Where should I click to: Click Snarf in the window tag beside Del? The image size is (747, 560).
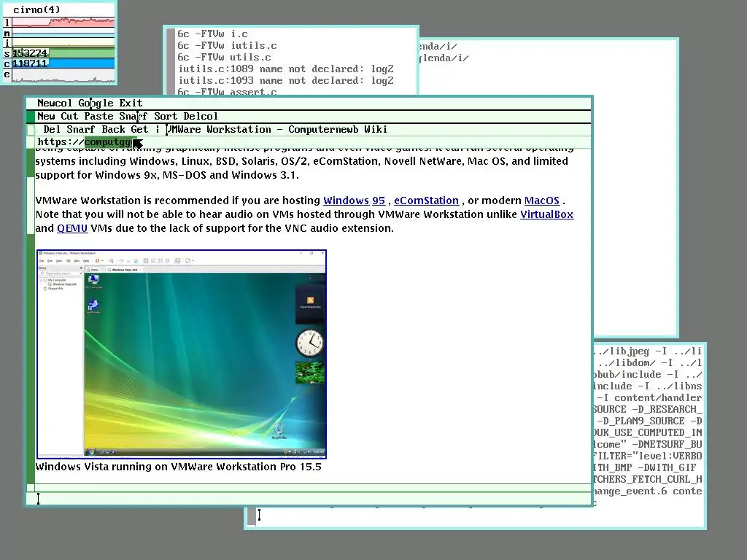tap(80, 130)
